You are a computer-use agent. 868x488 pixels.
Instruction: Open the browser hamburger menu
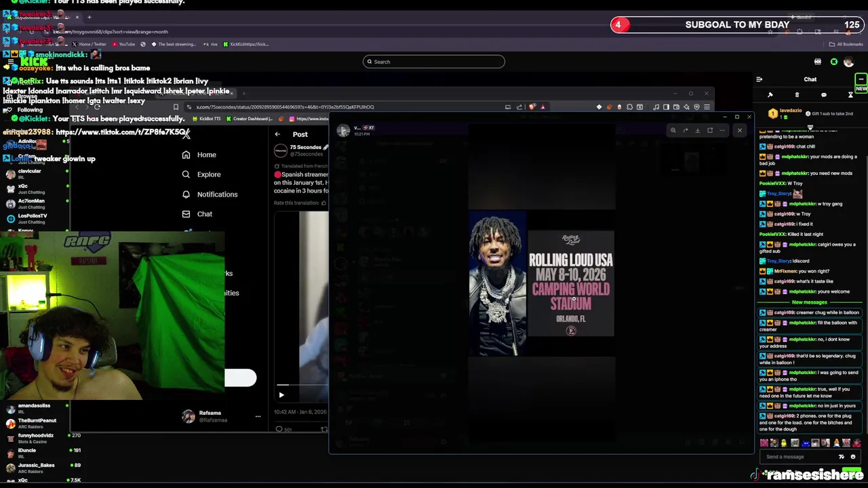[x=707, y=107]
